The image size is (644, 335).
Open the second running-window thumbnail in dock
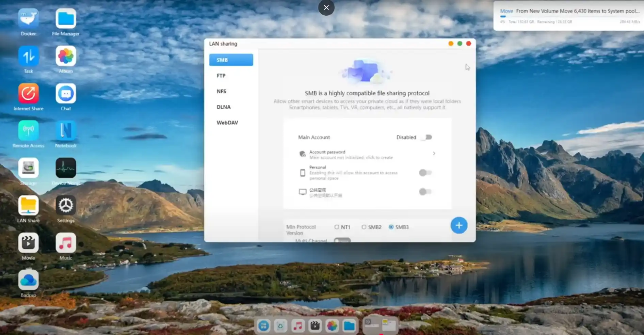(x=389, y=325)
